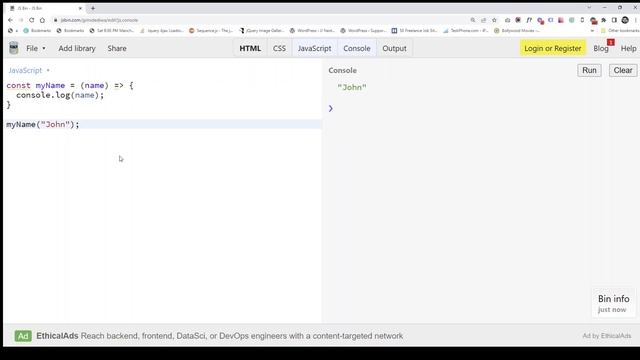Toggle the HTML panel tab
Image resolution: width=640 pixels, height=360 pixels.
[250, 48]
